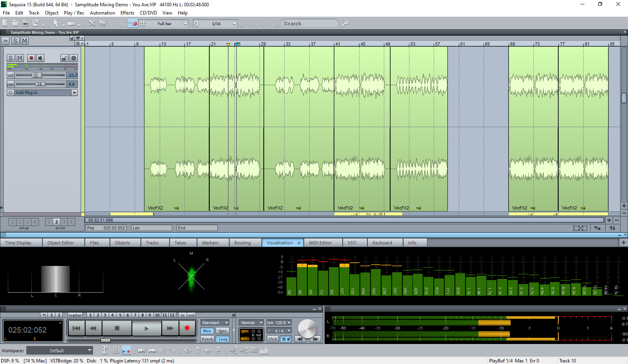Expand track list with double-arrow button
The width and height of the screenshot is (628, 364).
5,41
